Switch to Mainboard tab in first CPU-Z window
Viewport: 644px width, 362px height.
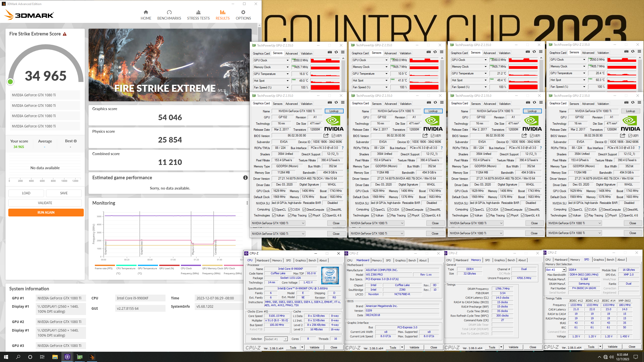coord(263,260)
